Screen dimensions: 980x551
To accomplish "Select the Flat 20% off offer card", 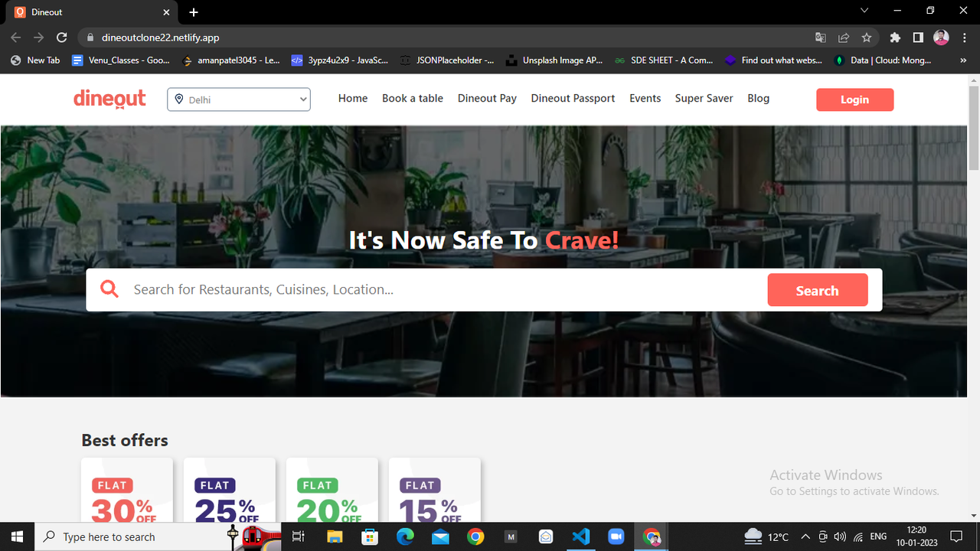I will tap(332, 490).
